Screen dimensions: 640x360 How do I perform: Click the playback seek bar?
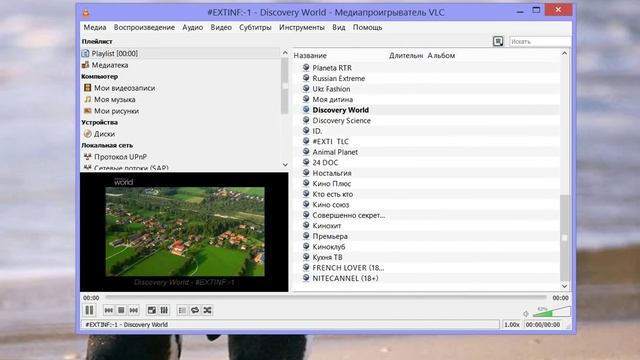[x=325, y=298]
